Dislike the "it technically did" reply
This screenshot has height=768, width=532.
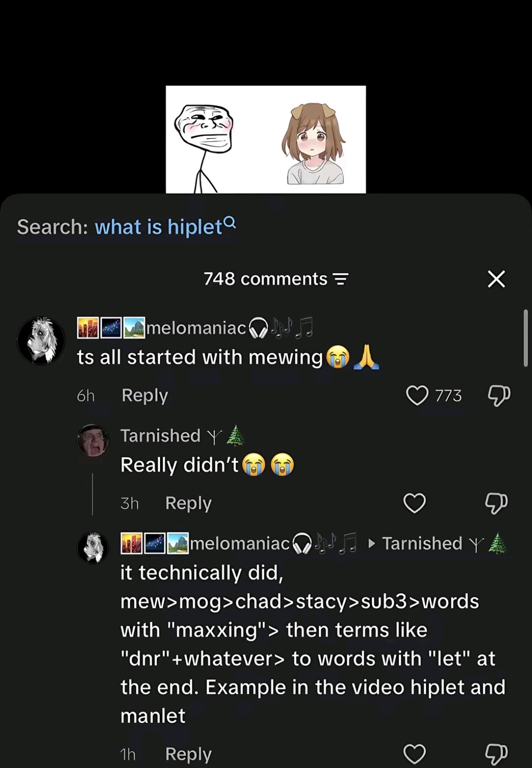pos(496,754)
